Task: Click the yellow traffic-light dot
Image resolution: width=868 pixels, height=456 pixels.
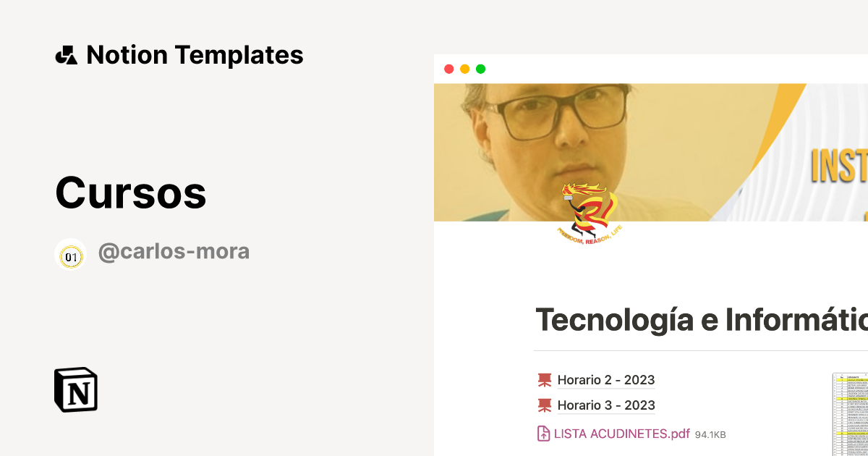Action: [x=465, y=69]
